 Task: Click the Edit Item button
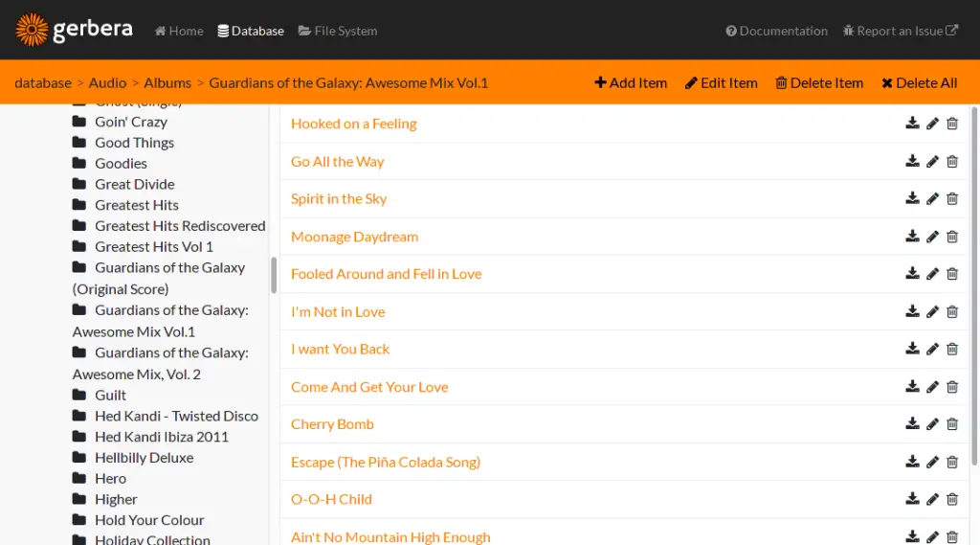point(722,82)
